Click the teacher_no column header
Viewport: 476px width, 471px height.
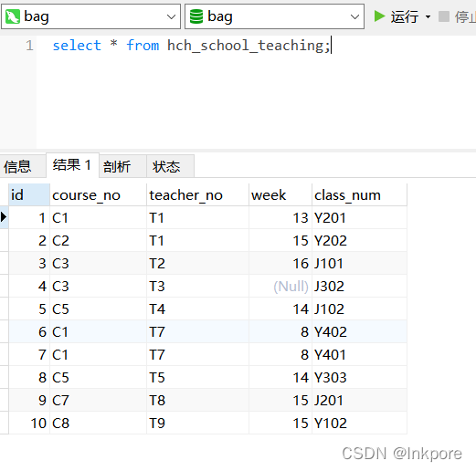click(197, 194)
